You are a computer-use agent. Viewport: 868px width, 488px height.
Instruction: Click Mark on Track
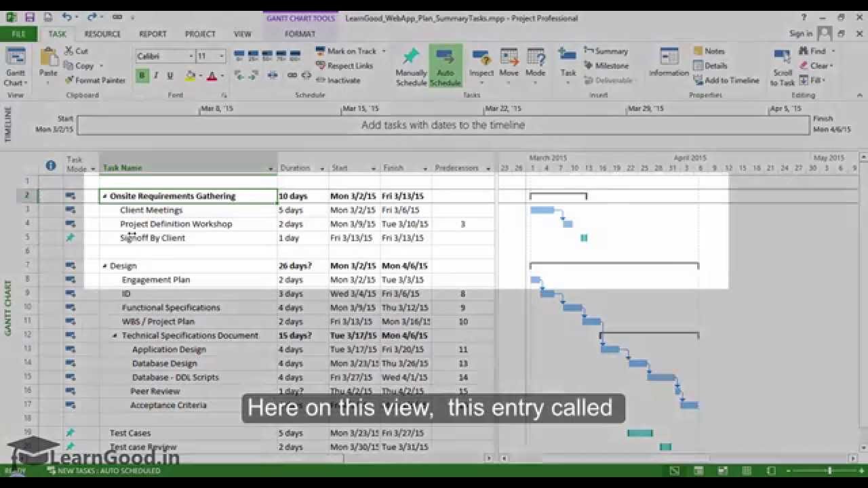(x=346, y=51)
